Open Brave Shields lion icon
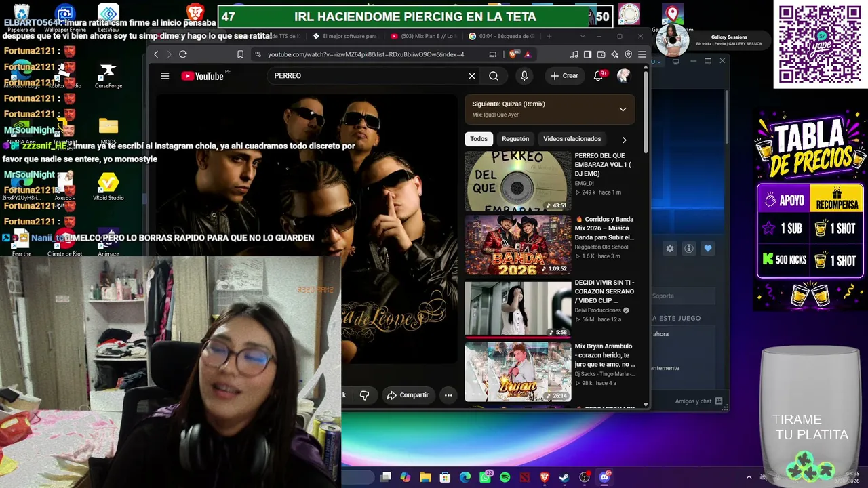Screen dimensions: 868x488 tap(513, 54)
